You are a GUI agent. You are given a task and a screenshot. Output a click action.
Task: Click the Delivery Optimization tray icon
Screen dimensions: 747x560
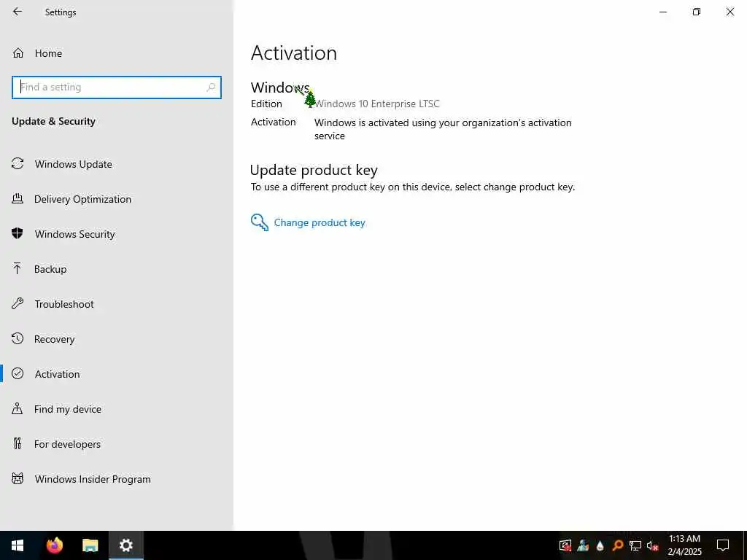click(18, 199)
